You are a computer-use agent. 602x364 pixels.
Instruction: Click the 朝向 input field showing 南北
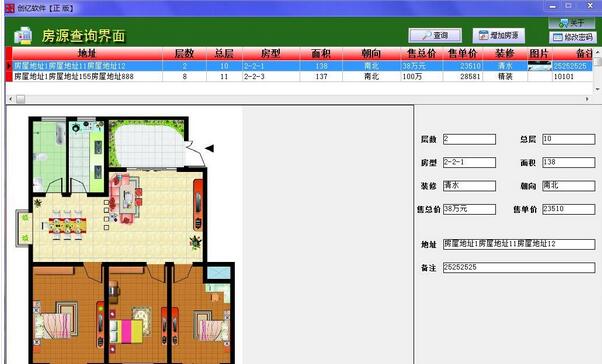(x=569, y=186)
